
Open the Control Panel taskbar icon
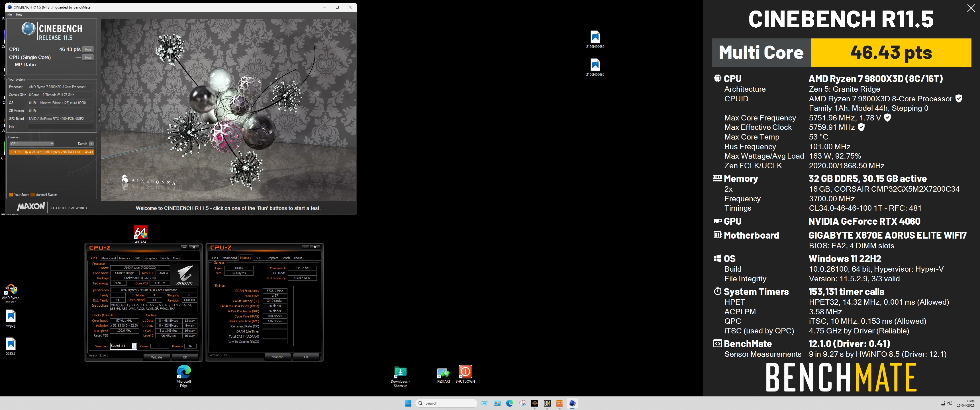497,403
